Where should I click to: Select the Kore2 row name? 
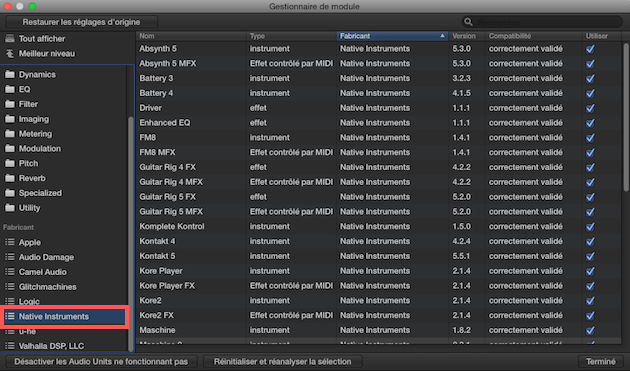click(x=150, y=301)
